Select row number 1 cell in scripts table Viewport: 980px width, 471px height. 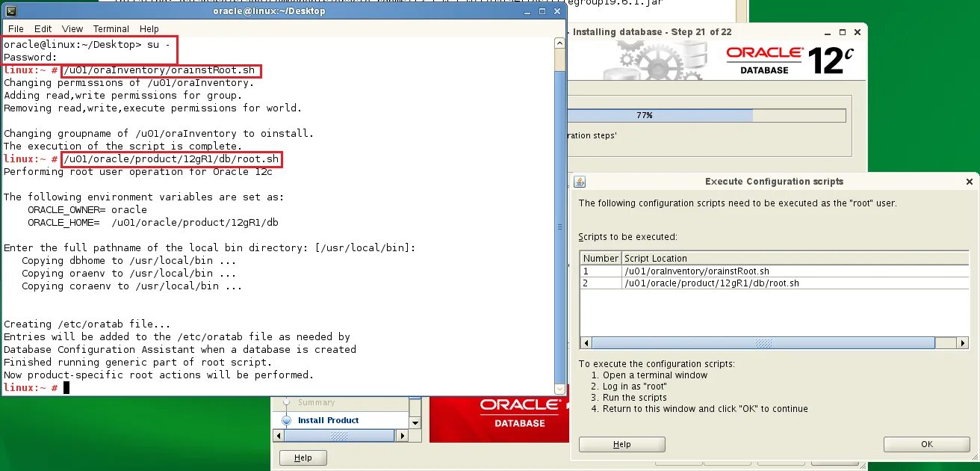click(601, 271)
